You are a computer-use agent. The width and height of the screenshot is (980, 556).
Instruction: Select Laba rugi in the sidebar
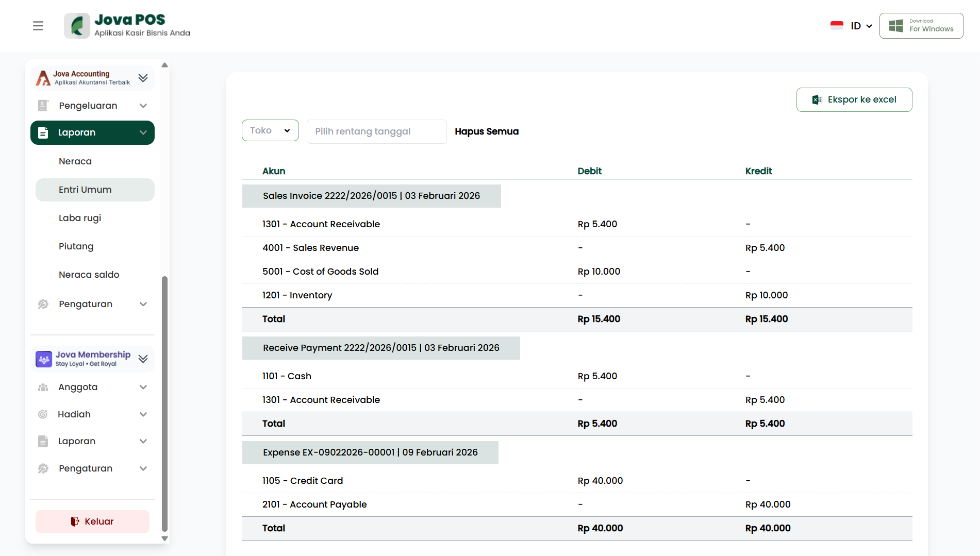[80, 218]
